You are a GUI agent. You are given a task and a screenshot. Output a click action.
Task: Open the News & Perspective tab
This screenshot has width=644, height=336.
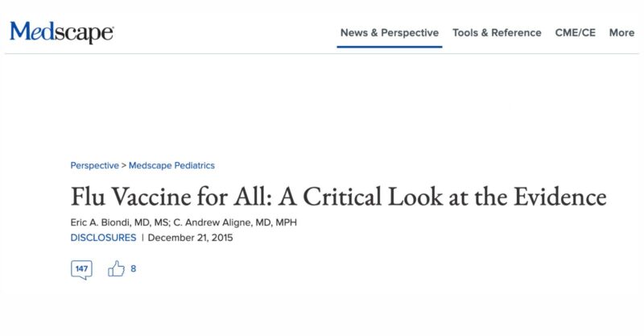click(x=389, y=33)
